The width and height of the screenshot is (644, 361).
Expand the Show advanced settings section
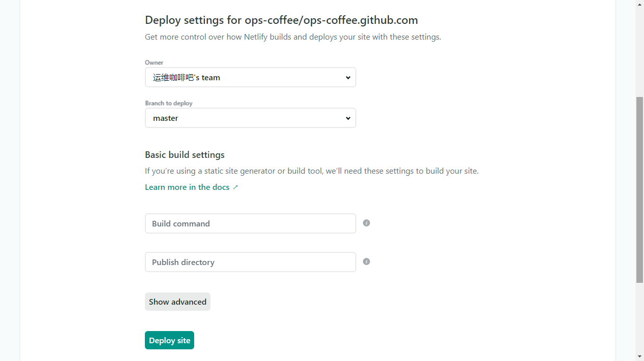point(177,302)
